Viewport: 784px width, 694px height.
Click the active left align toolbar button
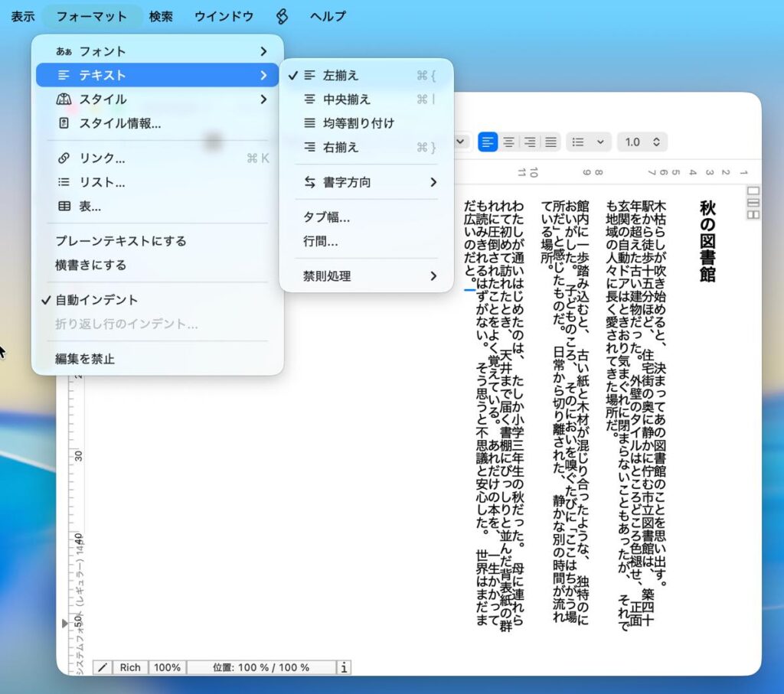(488, 142)
